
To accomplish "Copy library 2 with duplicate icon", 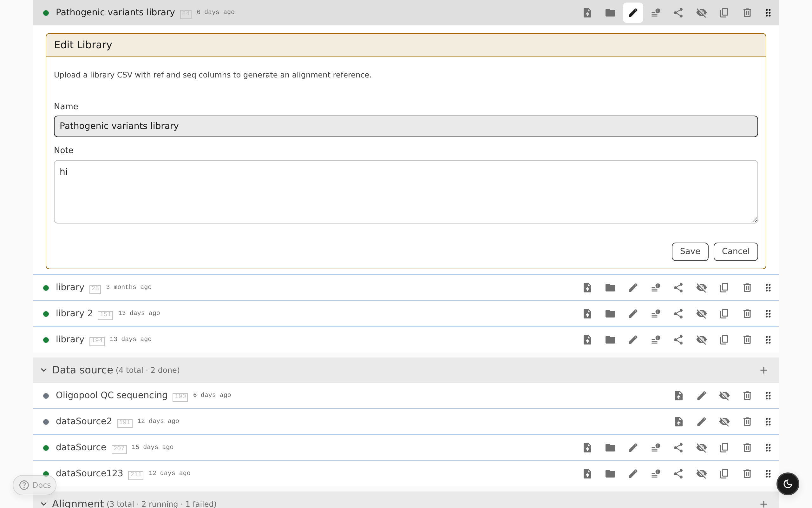I will [724, 314].
